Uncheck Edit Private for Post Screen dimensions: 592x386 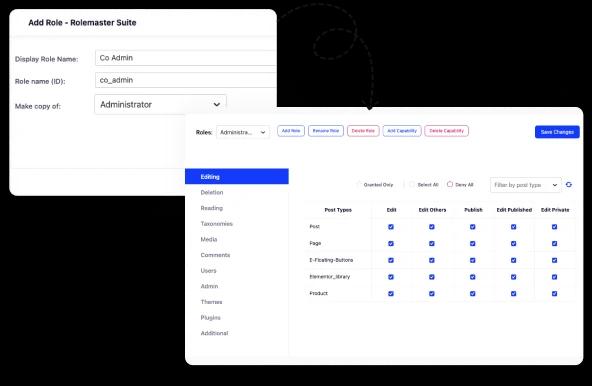(554, 227)
